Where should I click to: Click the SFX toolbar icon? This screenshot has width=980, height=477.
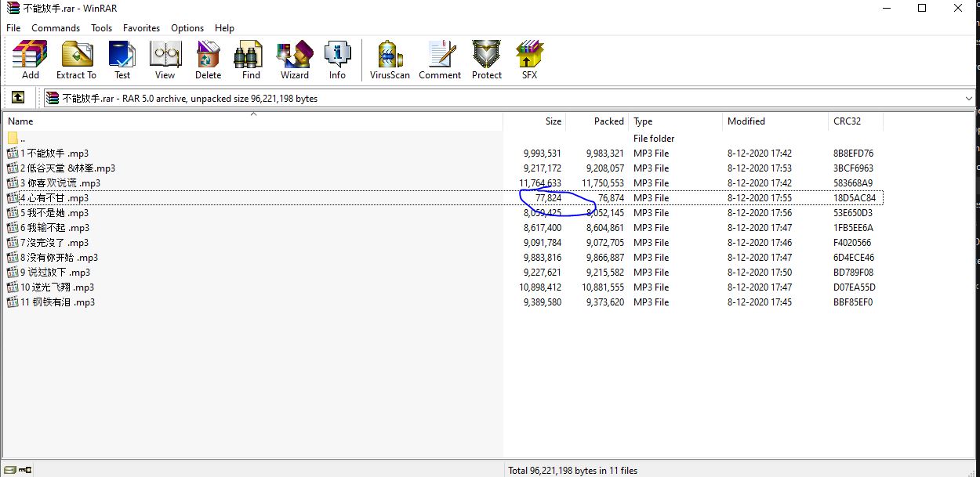coord(529,60)
